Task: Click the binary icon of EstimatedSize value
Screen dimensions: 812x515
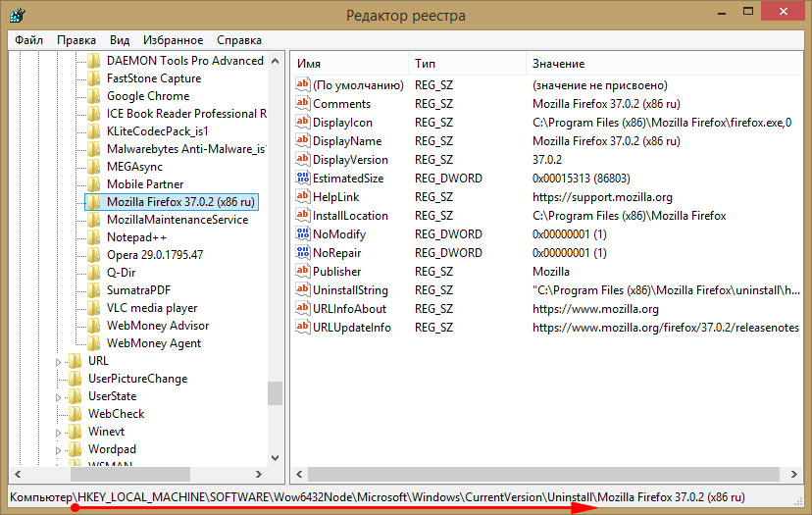Action: (302, 178)
